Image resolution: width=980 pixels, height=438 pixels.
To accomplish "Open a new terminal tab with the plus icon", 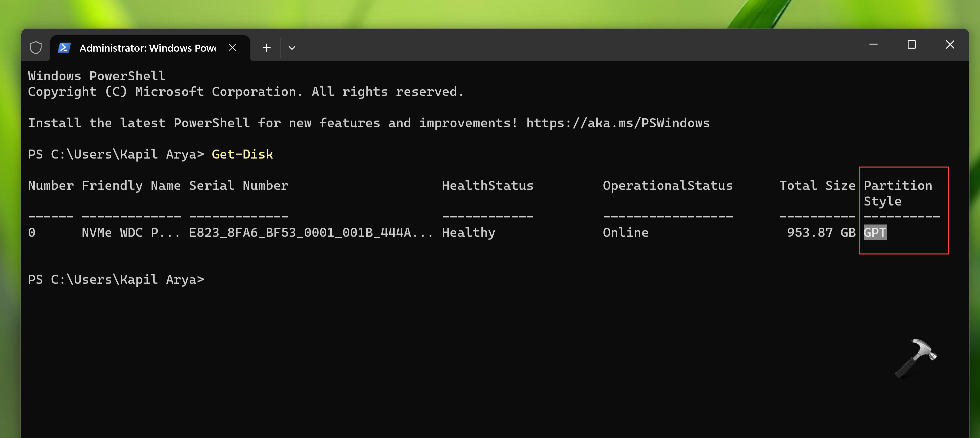I will [x=266, y=48].
